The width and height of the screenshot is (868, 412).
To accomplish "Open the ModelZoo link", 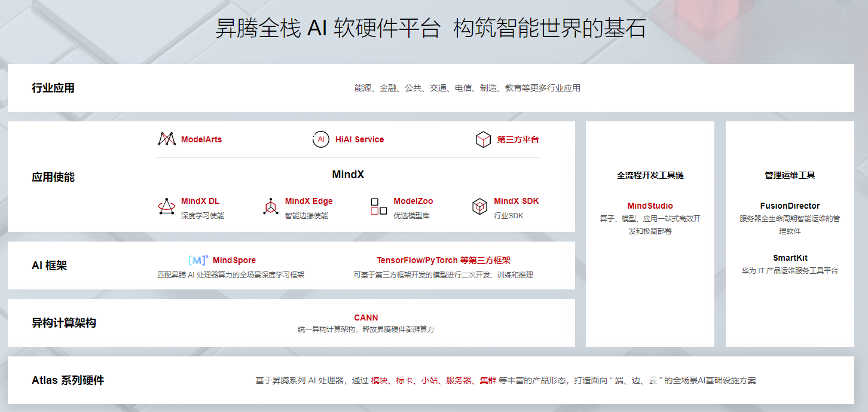I will pyautogui.click(x=413, y=201).
